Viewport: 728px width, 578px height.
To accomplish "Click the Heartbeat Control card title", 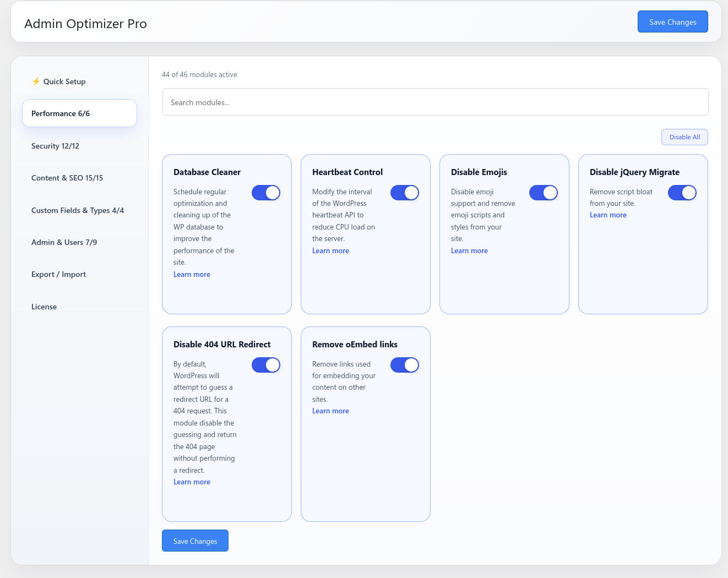I will pos(347,172).
